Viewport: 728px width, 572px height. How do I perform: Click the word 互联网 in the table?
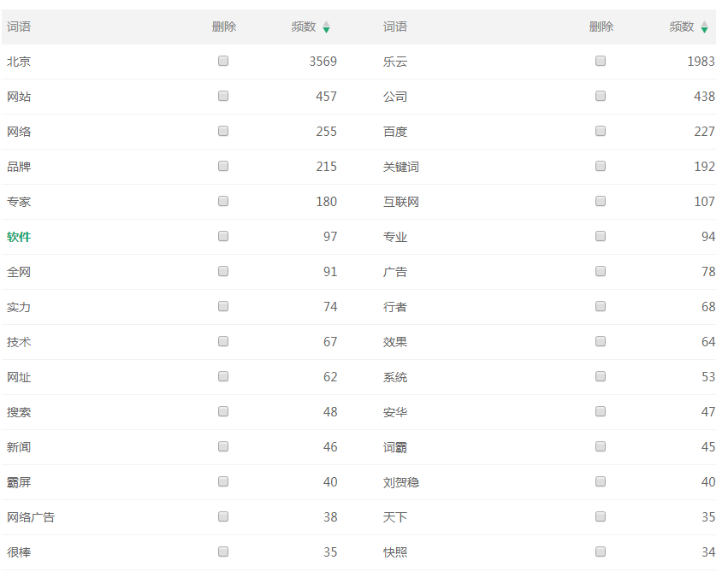click(401, 202)
